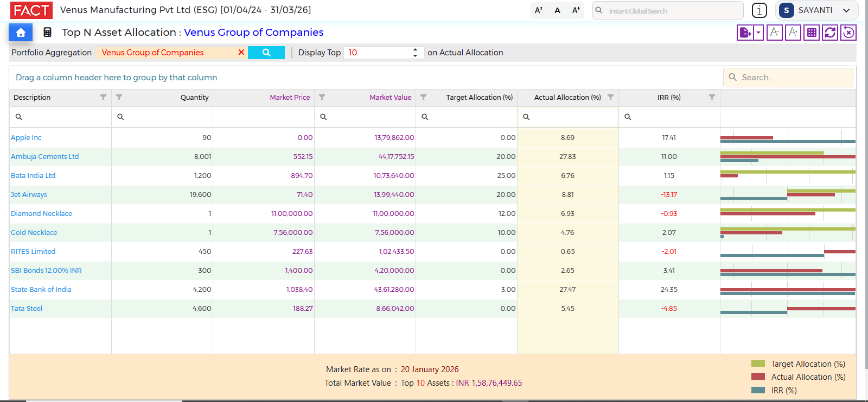Click the calculator icon beside the page title

point(48,33)
